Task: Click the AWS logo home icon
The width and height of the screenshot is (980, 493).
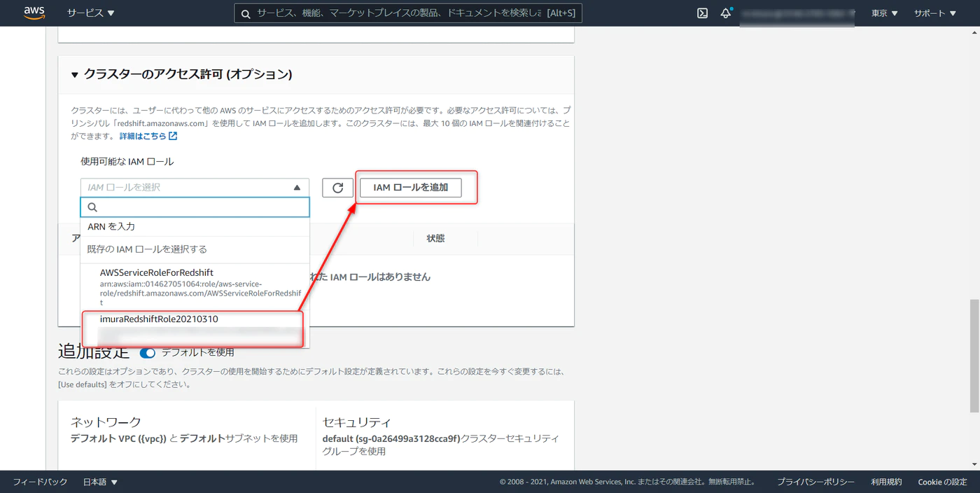Action: [34, 13]
